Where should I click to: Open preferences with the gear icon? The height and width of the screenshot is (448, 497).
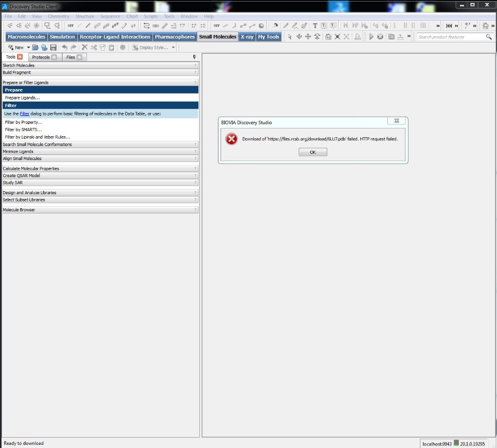(123, 48)
